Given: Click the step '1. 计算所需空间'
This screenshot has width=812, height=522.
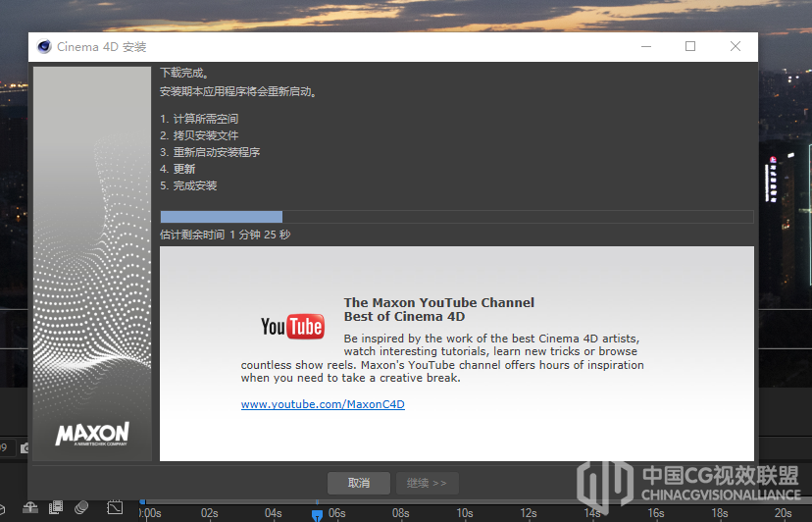Looking at the screenshot, I should point(199,120).
